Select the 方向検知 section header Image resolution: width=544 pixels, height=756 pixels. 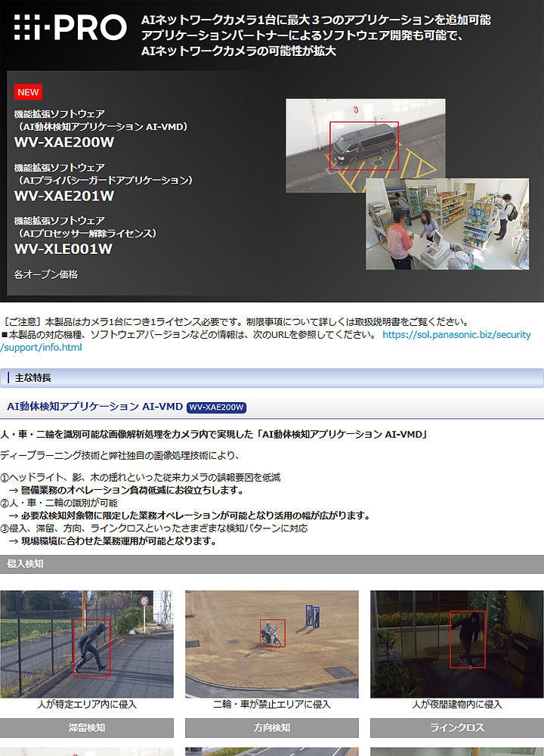pos(271,728)
